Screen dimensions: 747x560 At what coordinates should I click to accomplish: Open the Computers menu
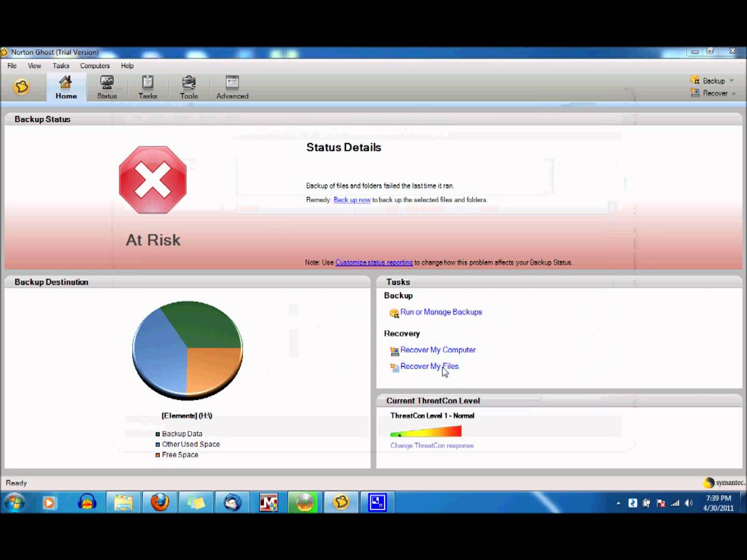(95, 66)
